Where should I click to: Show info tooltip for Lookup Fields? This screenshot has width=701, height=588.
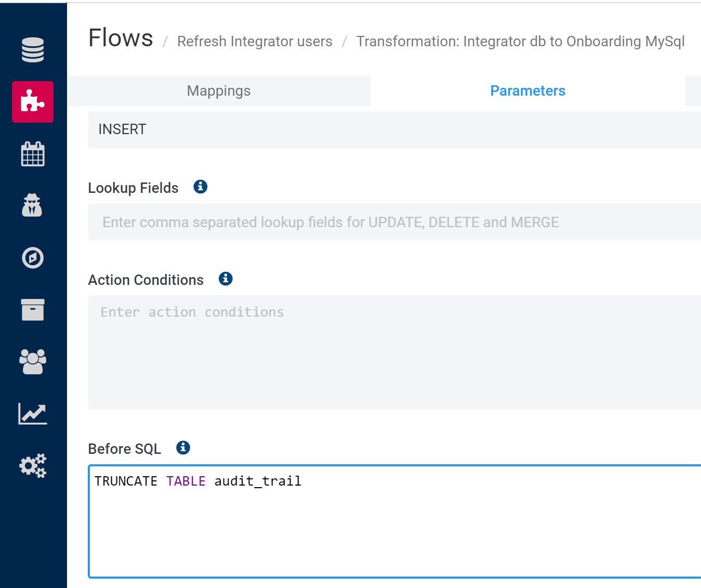201,187
